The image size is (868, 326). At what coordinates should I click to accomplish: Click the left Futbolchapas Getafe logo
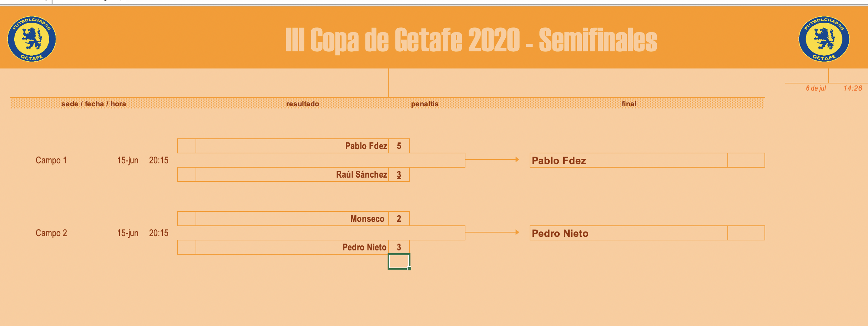[32, 39]
